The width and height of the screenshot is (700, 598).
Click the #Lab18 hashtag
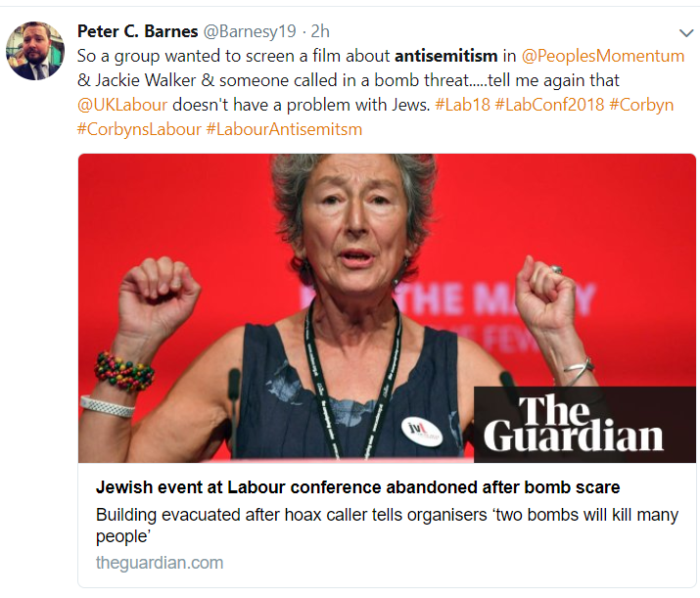462,105
